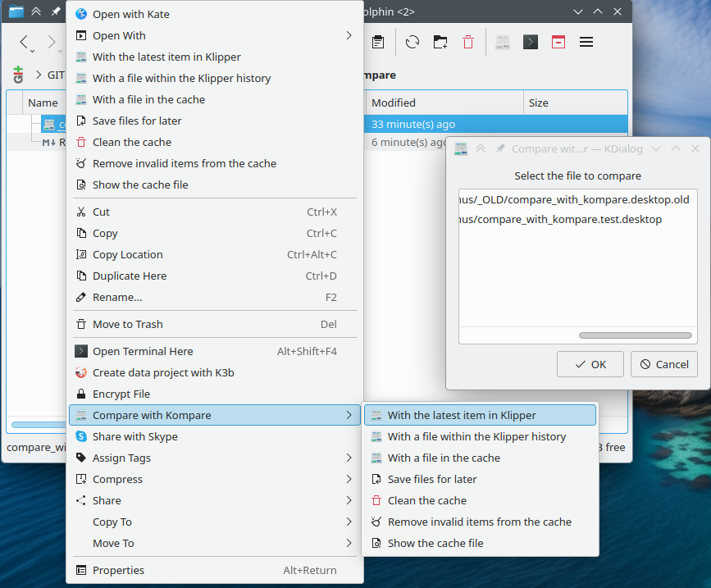Click the Share with Skype icon
The height and width of the screenshot is (588, 711).
point(81,436)
